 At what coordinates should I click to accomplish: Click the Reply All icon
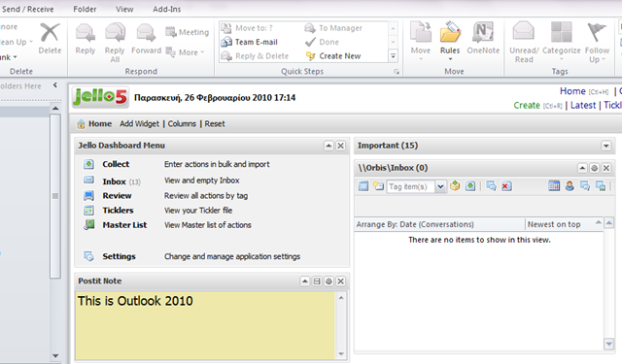click(115, 32)
